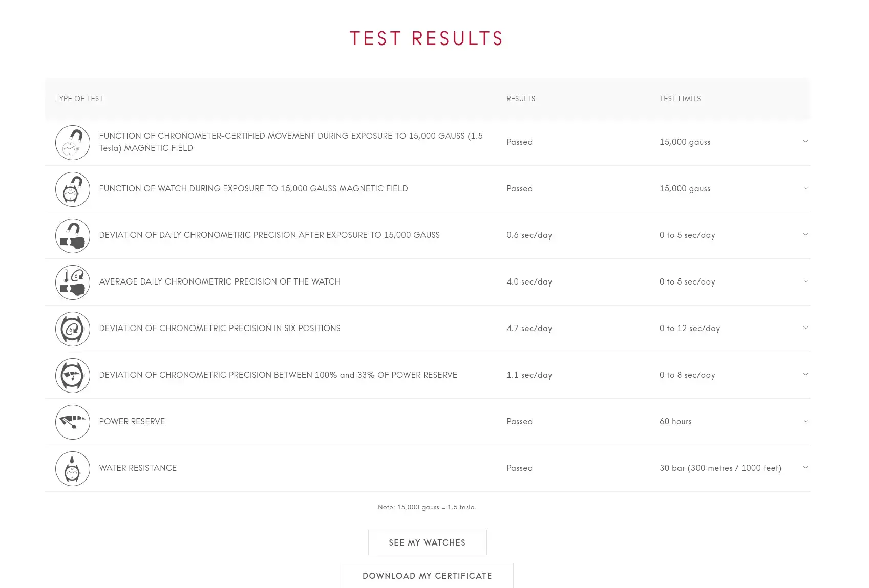
Task: Click the Power Reserve test title
Action: [x=132, y=422]
